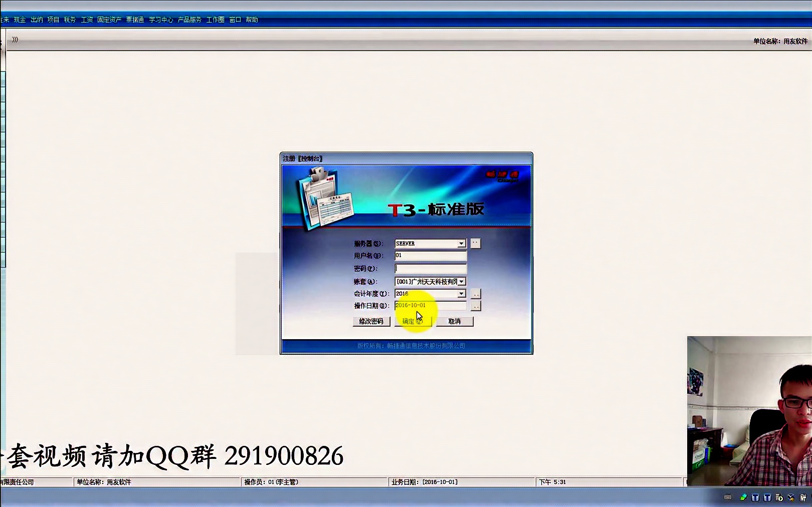Click the server play tray icon
Image resolution: width=812 pixels, height=507 pixels.
click(x=779, y=497)
